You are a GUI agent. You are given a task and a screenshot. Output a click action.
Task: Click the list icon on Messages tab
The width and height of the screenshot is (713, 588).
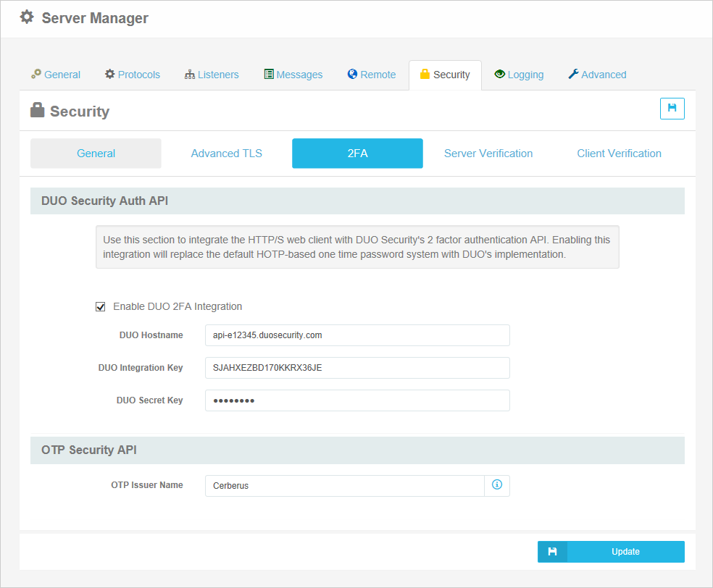tap(269, 74)
